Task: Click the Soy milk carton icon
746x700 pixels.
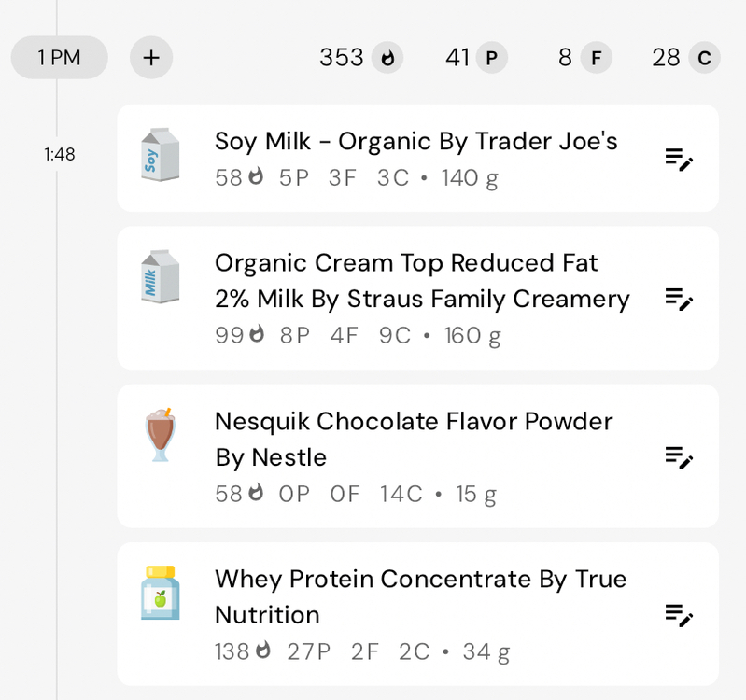Action: [160, 155]
